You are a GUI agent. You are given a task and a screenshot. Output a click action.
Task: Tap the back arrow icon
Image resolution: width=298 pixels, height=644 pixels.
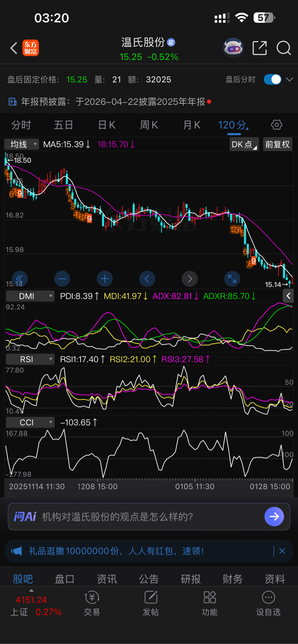click(14, 48)
